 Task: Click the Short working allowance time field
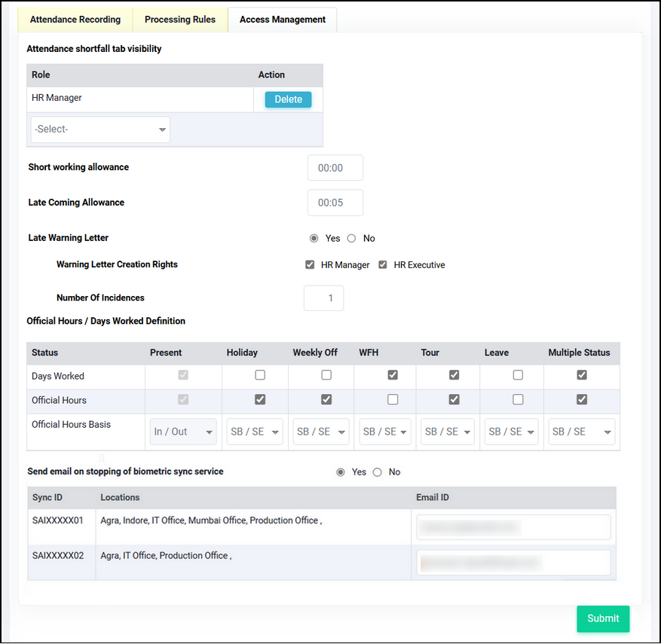[x=335, y=168]
